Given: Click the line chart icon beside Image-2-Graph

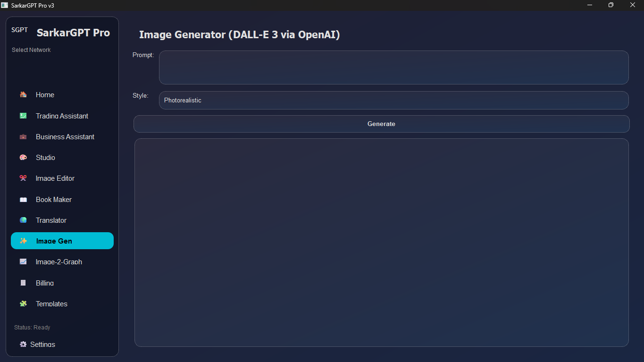Looking at the screenshot, I should (23, 261).
